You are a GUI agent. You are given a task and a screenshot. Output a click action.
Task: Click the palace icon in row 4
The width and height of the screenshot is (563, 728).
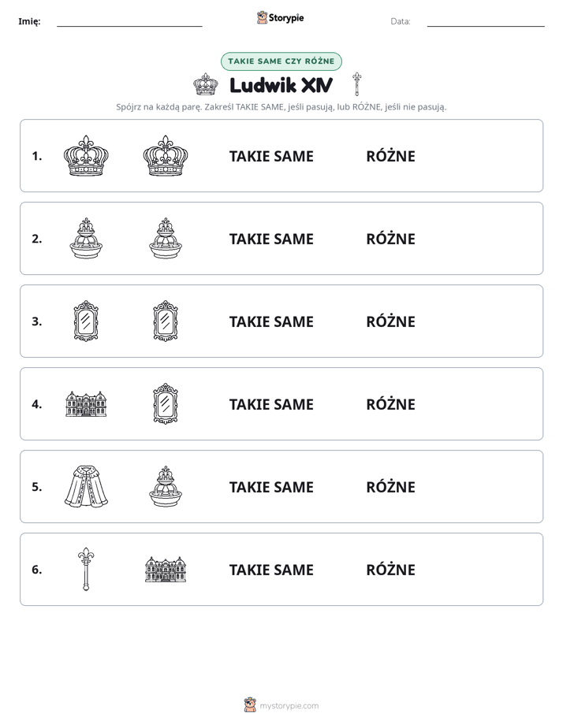[x=86, y=404]
